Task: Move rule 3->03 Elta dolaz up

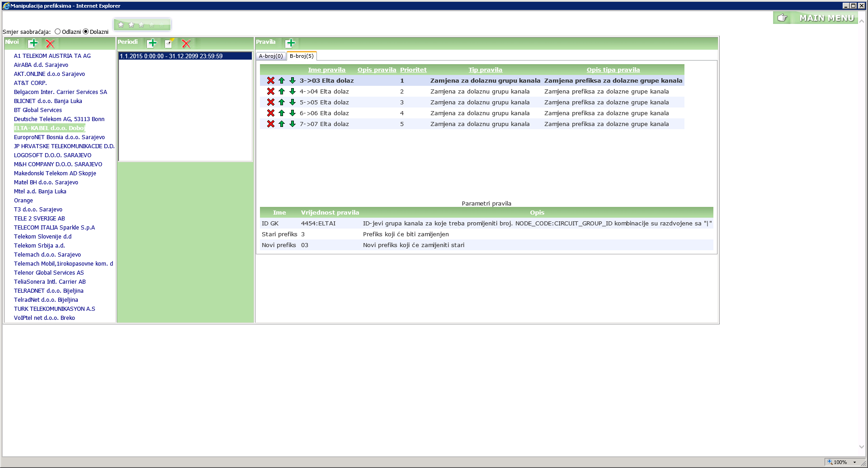Action: coord(282,80)
